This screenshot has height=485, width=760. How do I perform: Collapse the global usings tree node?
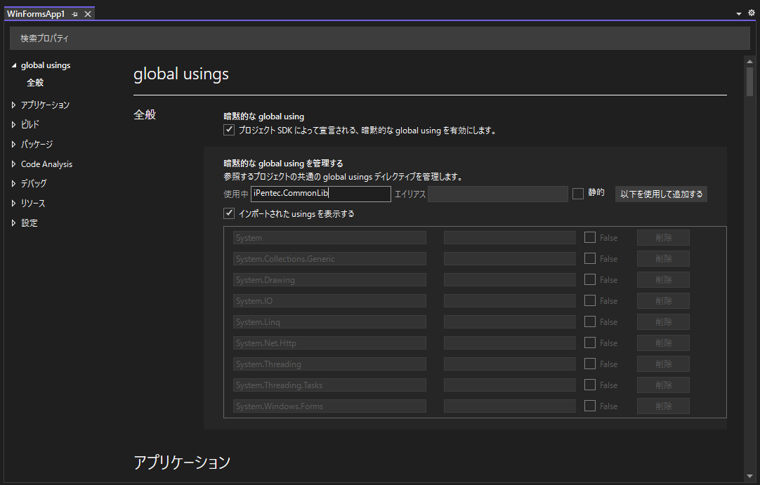(x=14, y=65)
